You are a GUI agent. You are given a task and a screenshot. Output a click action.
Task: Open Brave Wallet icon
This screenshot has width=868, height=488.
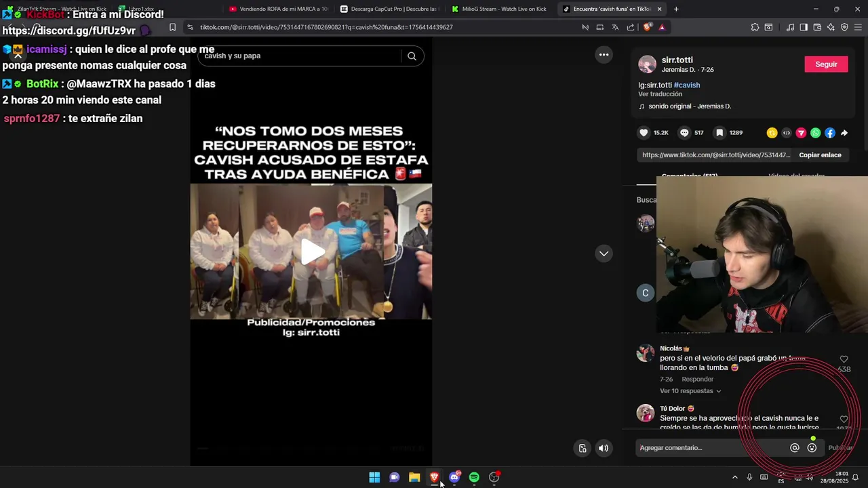(817, 27)
